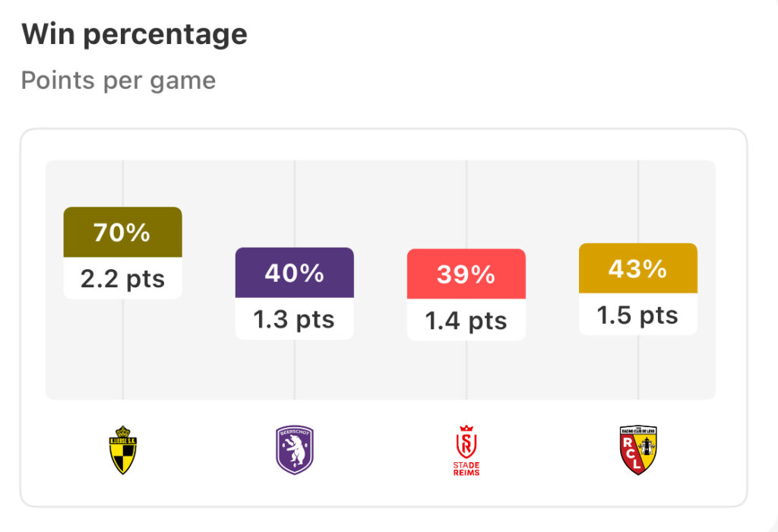Click the STADE REIMS text under logo
Viewport: 778px width, 532px height.
pos(466,469)
